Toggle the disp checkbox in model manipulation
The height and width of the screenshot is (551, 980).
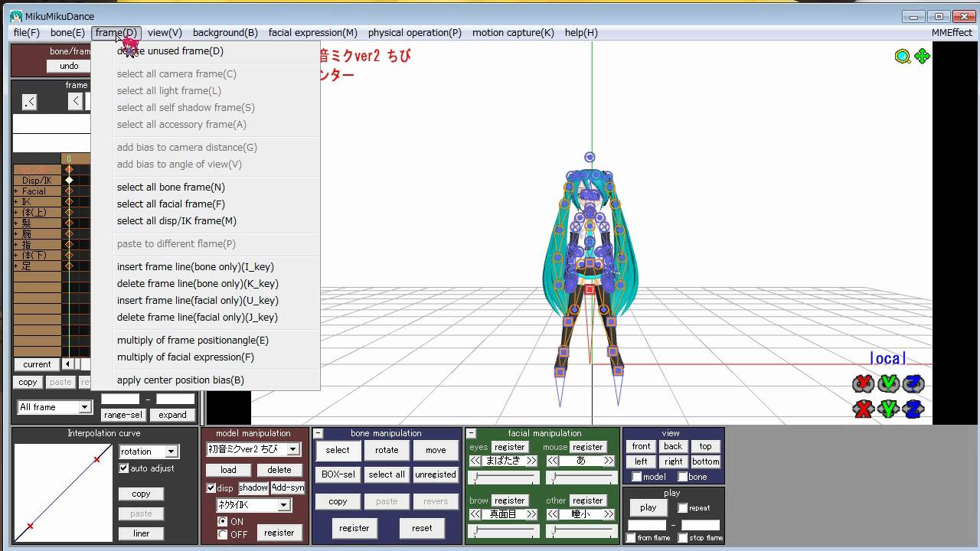211,488
